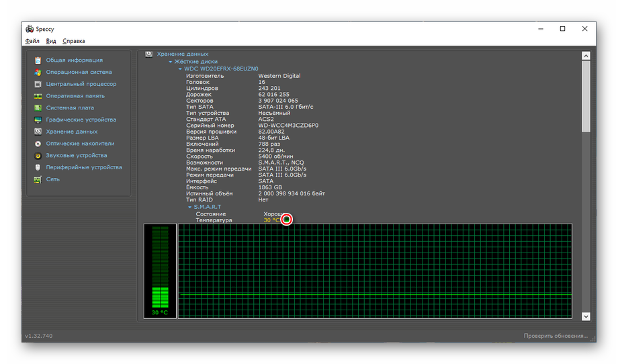The image size is (618, 364).
Task: Open the Файл menu
Action: tap(32, 41)
